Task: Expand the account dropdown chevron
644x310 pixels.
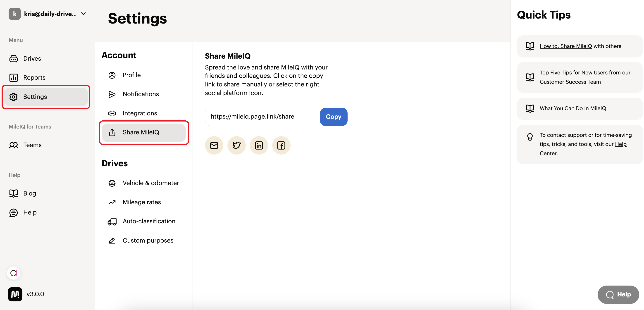Action: point(83,14)
